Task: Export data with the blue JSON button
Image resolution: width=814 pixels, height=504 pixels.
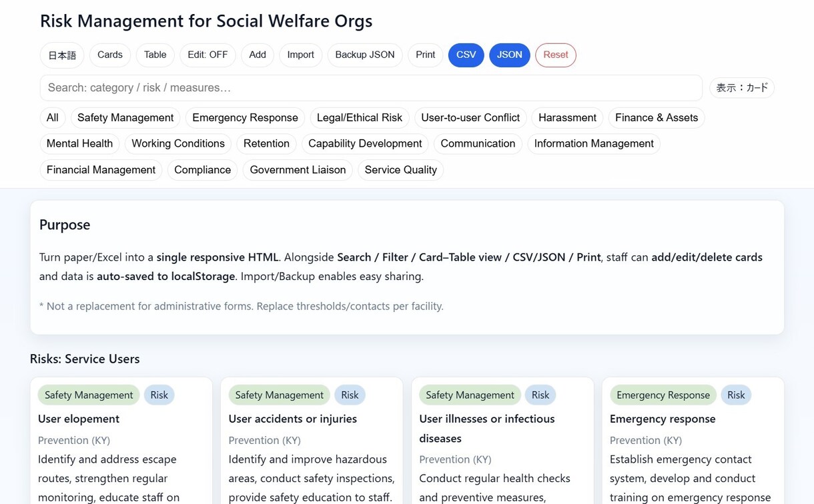Action: click(510, 55)
